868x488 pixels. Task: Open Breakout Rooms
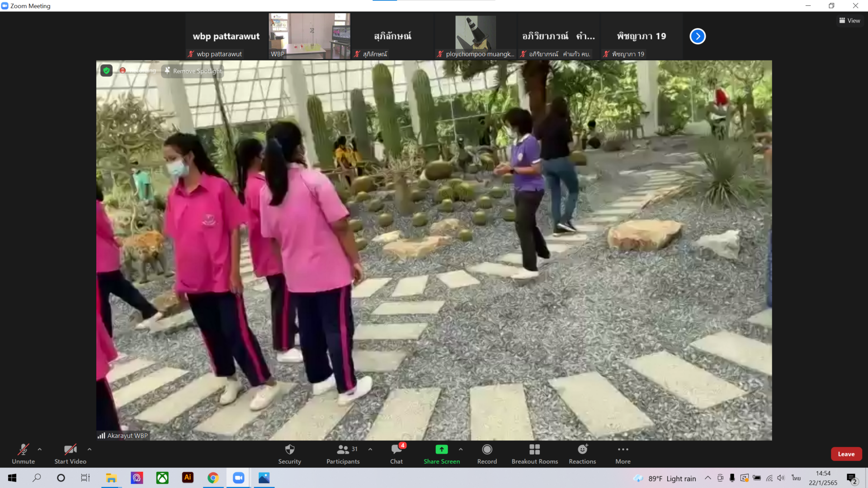coord(534,454)
